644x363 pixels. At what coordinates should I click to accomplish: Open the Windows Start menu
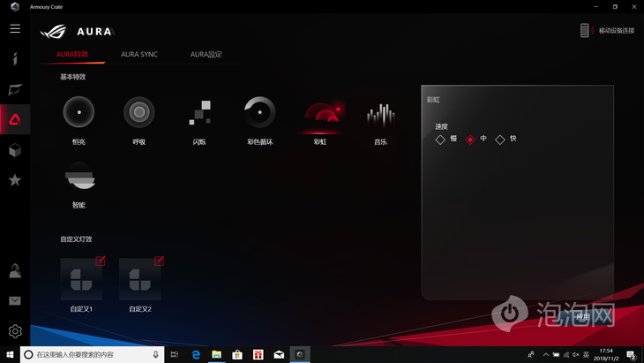[10, 354]
